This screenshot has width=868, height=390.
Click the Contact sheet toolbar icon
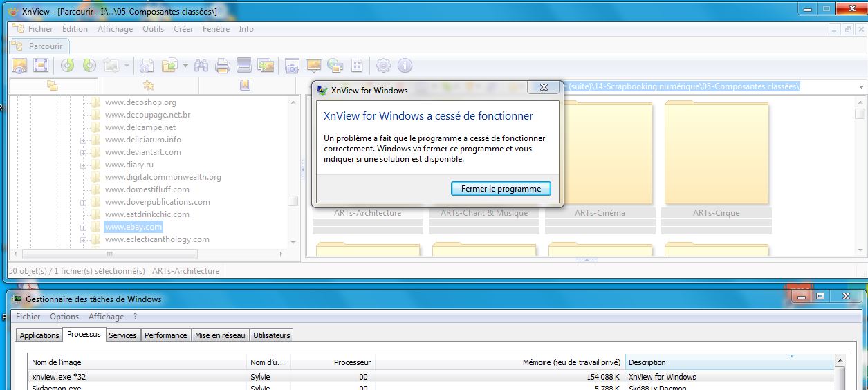[357, 66]
